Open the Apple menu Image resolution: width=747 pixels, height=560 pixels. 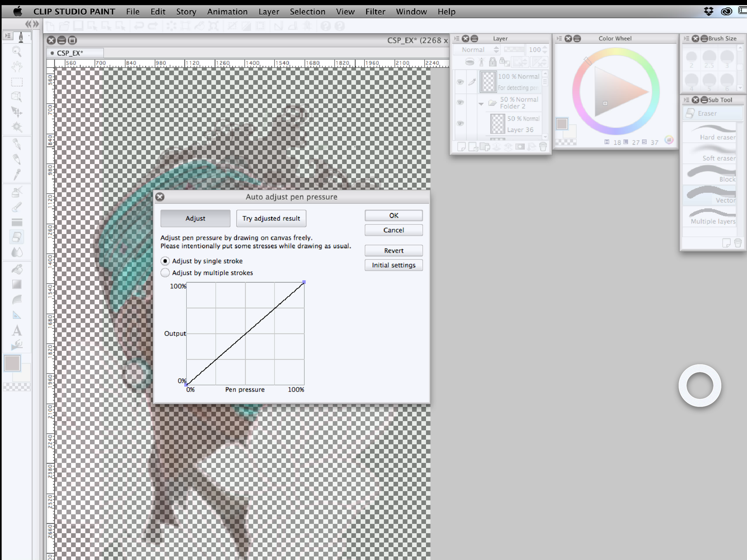click(x=18, y=11)
